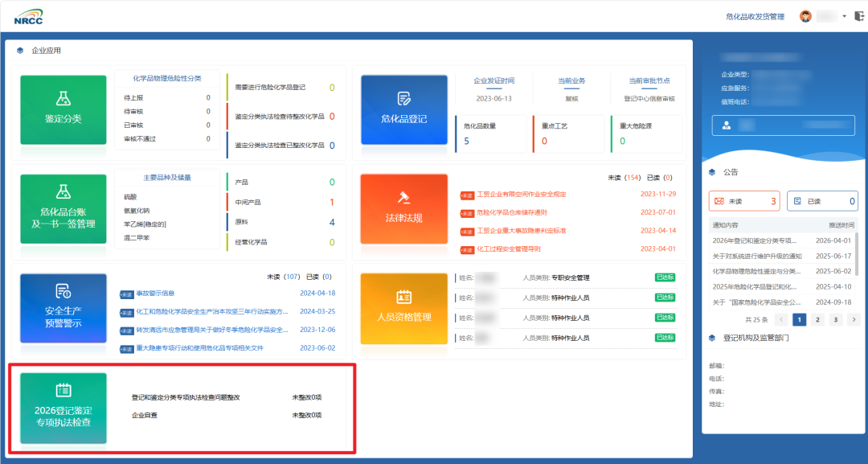Select notice page 2
The height and width of the screenshot is (464, 868).
pyautogui.click(x=817, y=319)
